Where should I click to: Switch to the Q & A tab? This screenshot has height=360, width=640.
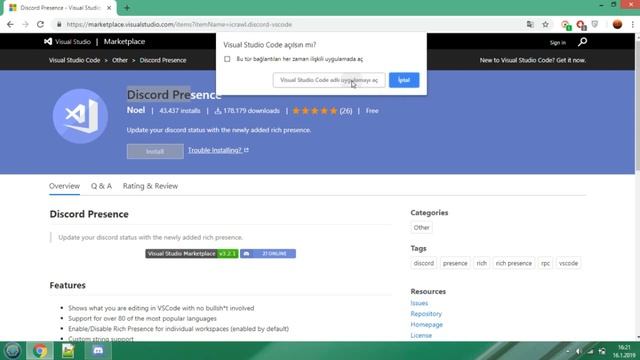(x=101, y=186)
